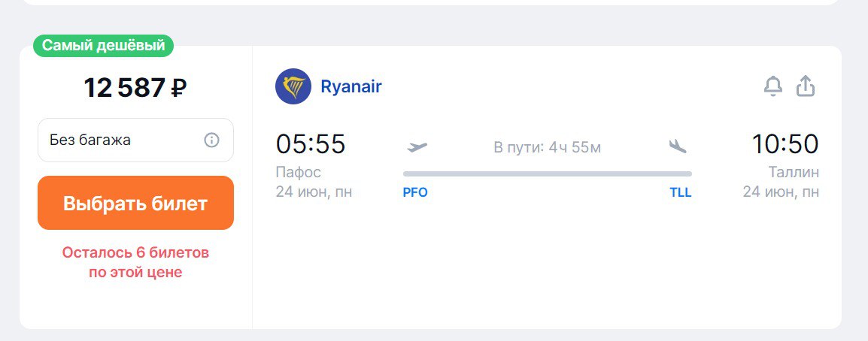The height and width of the screenshot is (341, 868).
Task: Open the Без багажа selector
Action: 135,140
